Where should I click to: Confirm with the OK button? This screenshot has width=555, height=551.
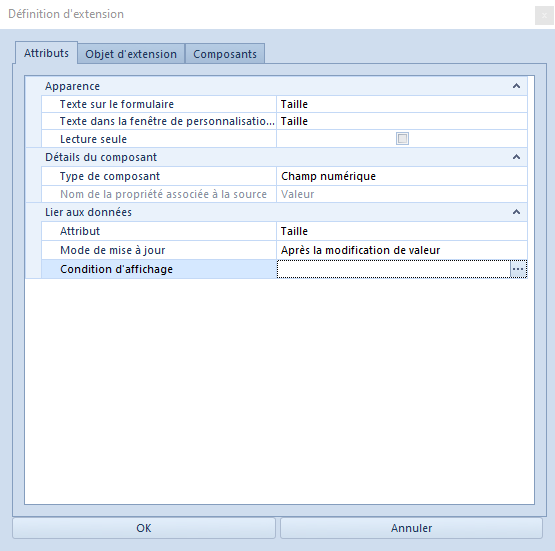click(x=144, y=528)
